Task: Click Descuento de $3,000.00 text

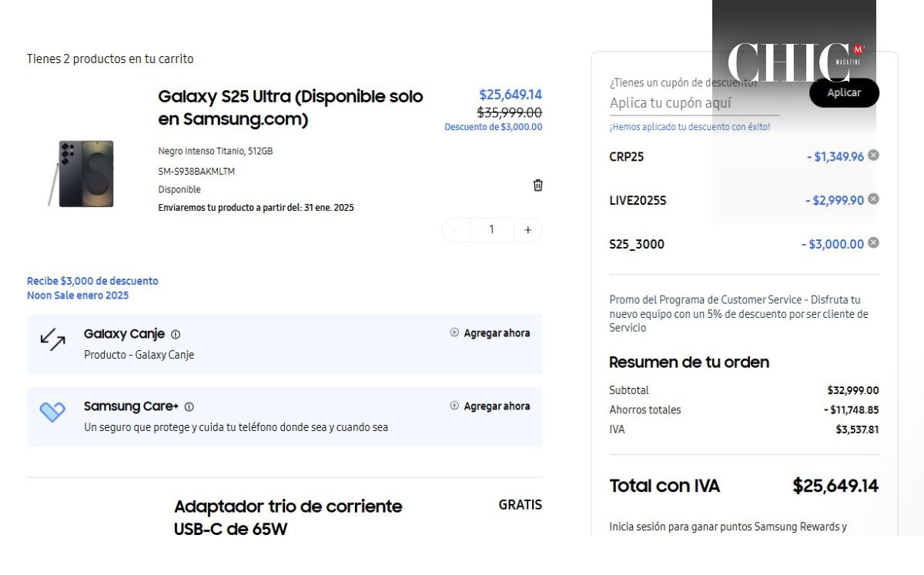Action: click(493, 127)
